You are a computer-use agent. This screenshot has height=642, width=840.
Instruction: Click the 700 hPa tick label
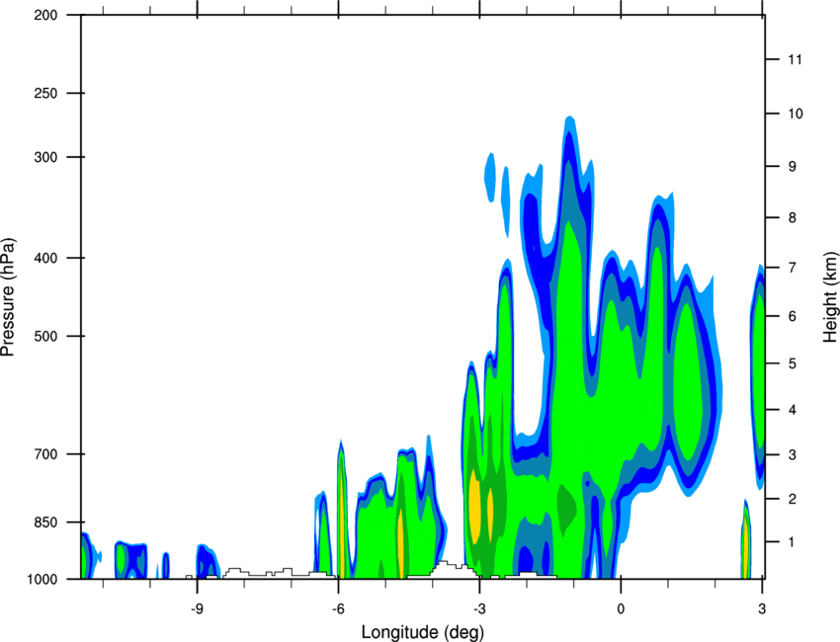[x=45, y=454]
